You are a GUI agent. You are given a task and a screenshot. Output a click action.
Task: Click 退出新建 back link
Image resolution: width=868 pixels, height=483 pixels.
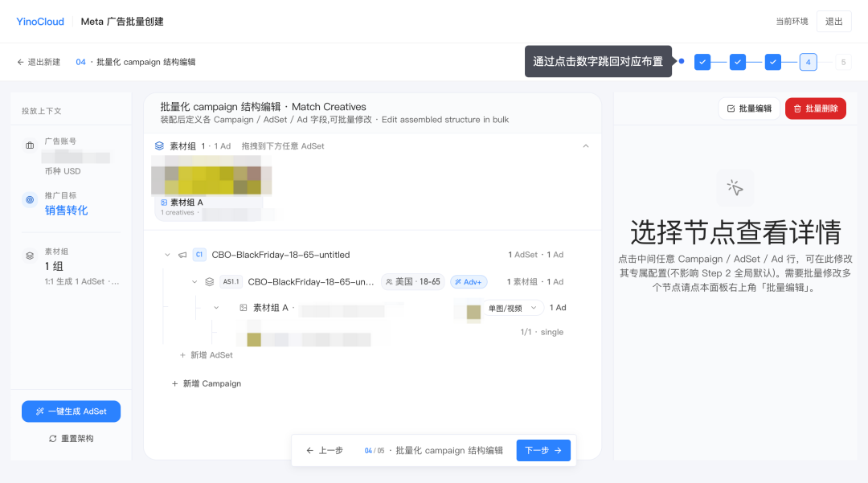(39, 62)
